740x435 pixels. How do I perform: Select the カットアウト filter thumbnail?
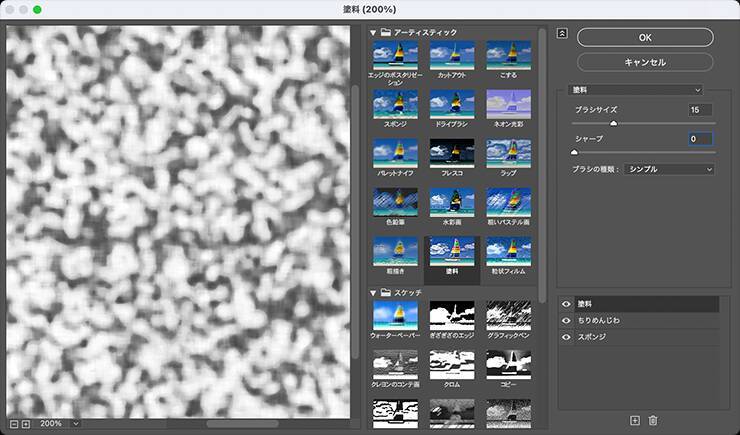[451, 55]
